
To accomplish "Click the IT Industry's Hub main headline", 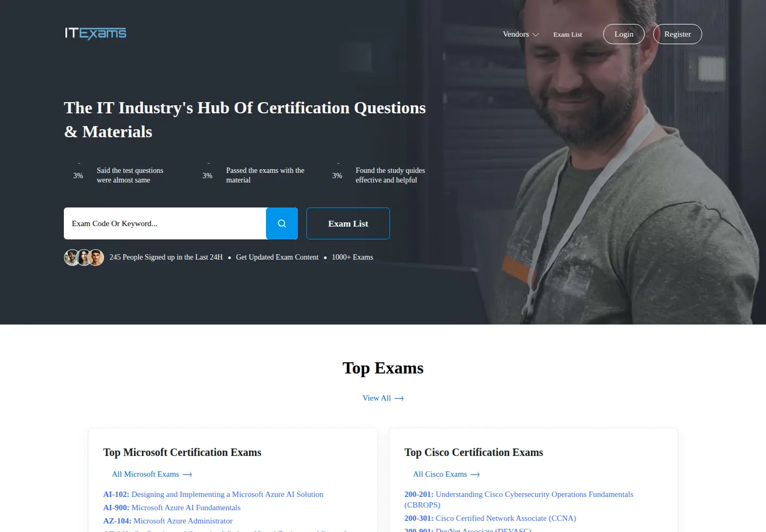I will (245, 120).
